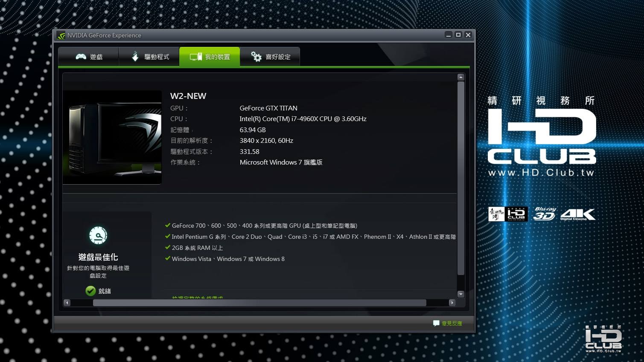Image resolution: width=644 pixels, height=362 pixels.
Task: Click the monitor icon on 我的裝置 tab
Action: (x=196, y=57)
